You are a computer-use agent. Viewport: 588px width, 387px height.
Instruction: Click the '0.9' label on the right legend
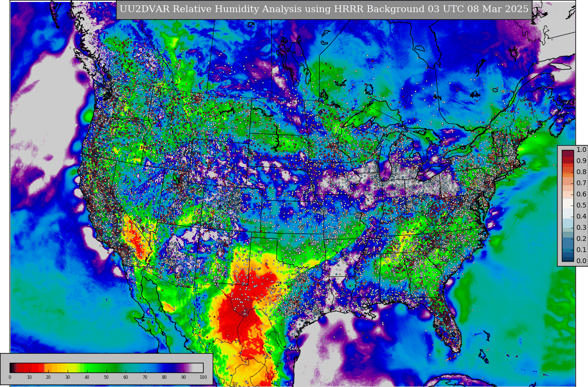[x=581, y=161]
